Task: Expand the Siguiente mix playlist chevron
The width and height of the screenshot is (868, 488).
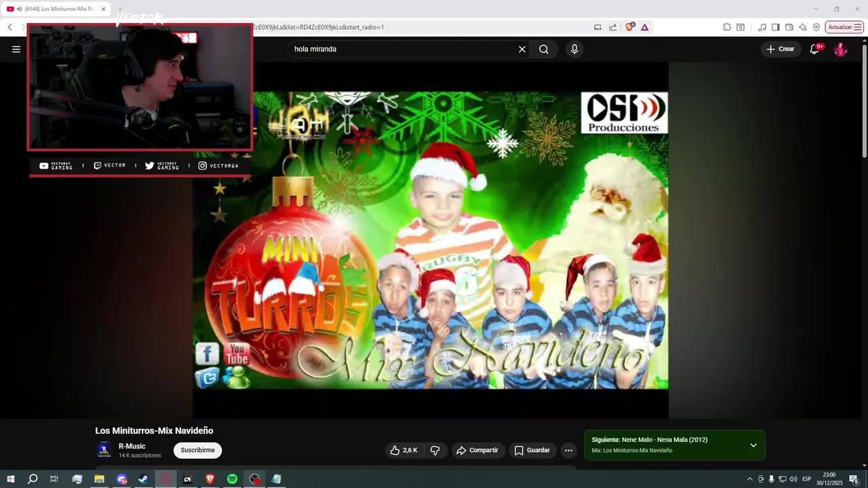Action: coord(753,445)
